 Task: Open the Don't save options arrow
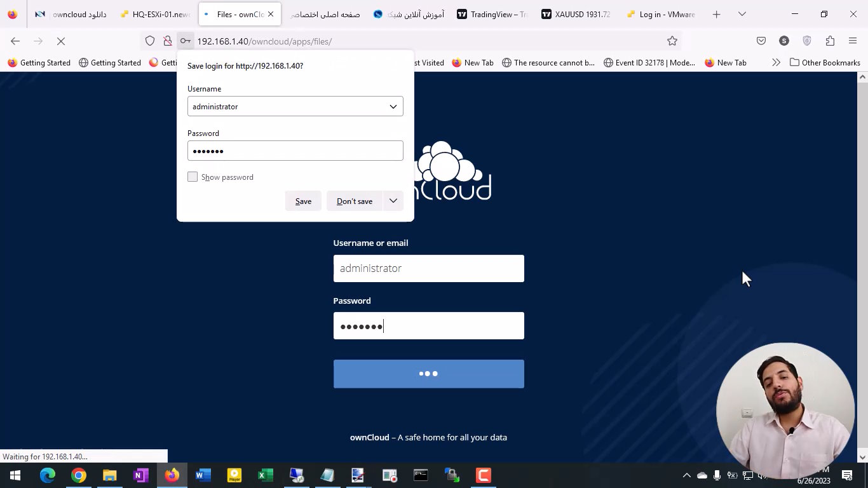[x=393, y=201]
